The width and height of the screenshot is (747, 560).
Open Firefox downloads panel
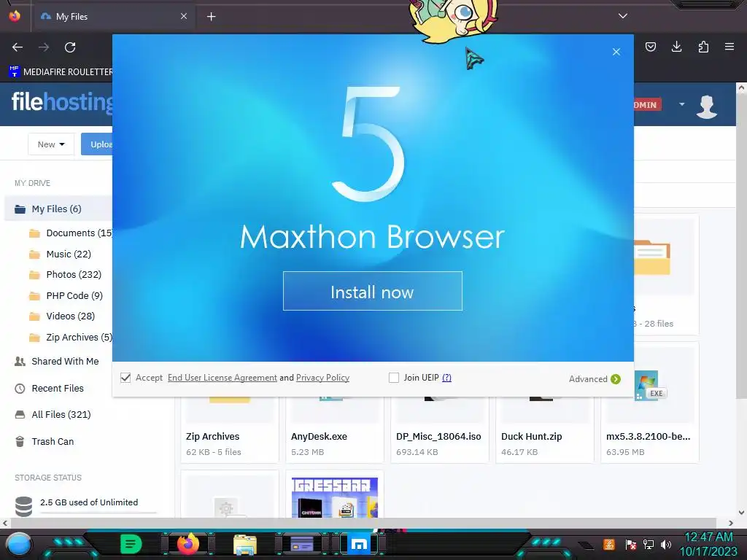click(676, 47)
